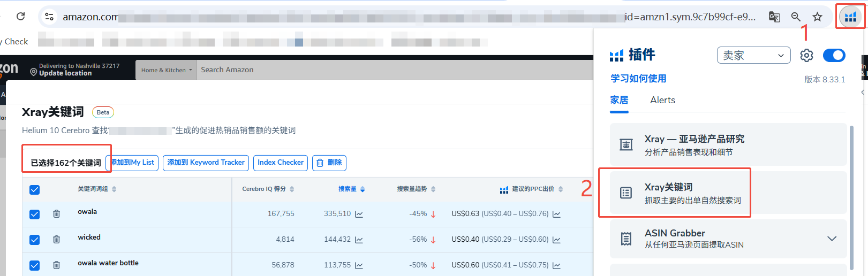Screen dimensions: 868x276
Task: Bookmark this page with star icon
Action: click(817, 17)
